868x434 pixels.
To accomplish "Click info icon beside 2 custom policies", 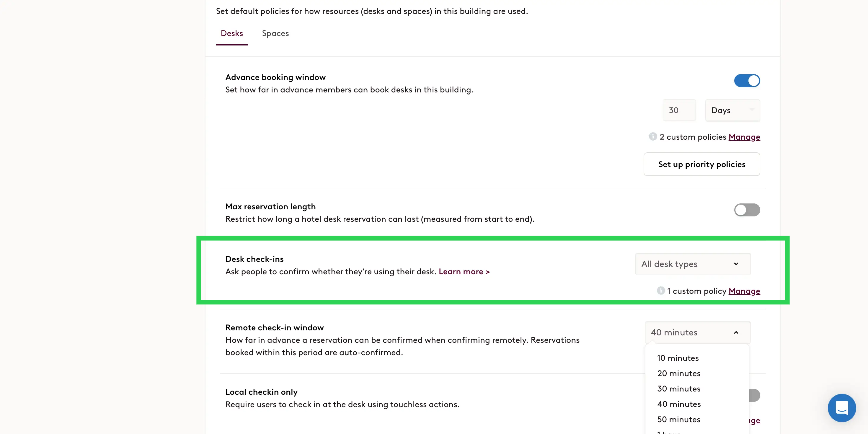I will coord(653,136).
